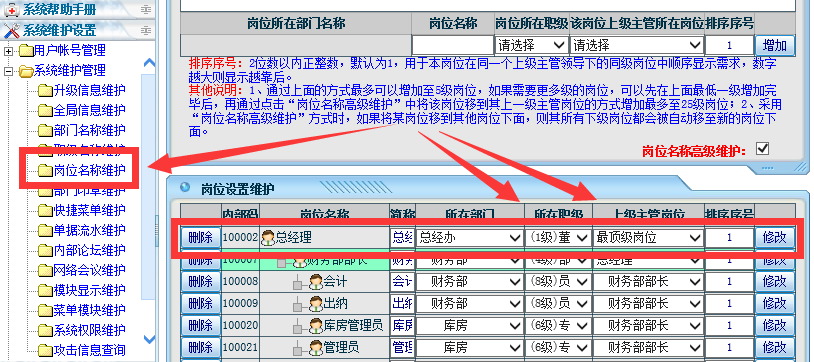Open the 岗位名称维护 menu item

89,170
